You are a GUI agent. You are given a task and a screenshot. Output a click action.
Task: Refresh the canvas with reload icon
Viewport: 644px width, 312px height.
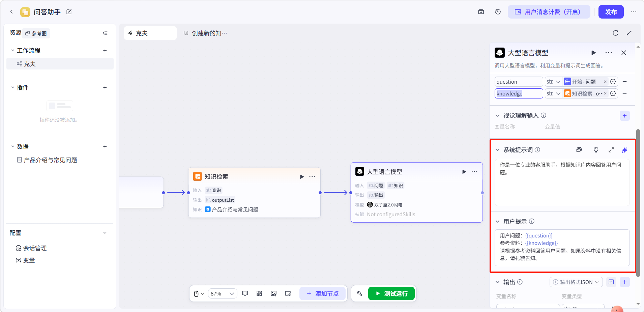(615, 33)
